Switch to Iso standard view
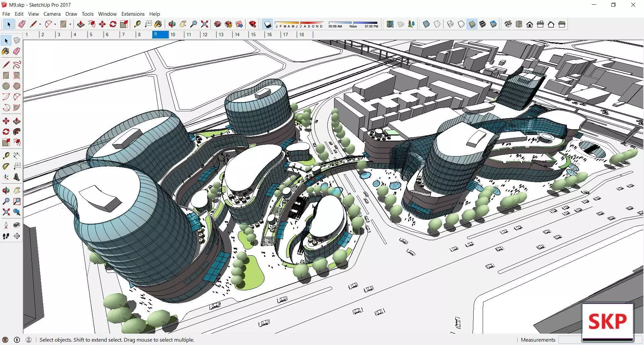The width and height of the screenshot is (644, 345). coord(508,24)
